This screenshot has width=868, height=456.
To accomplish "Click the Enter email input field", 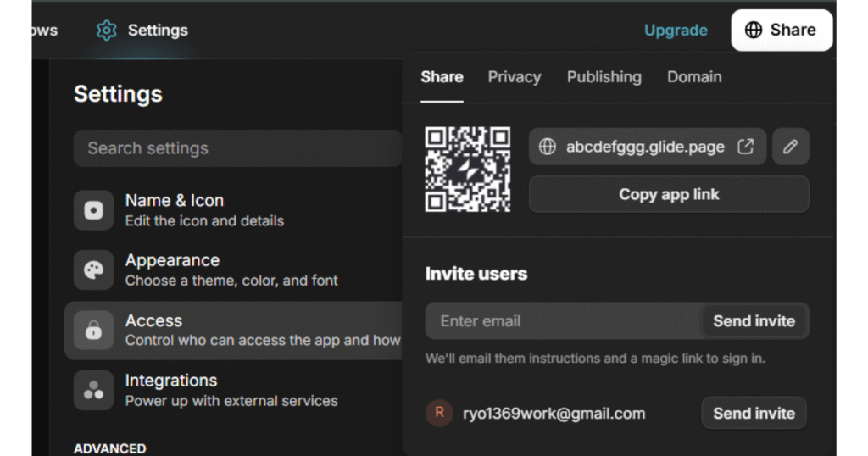I will (x=564, y=321).
